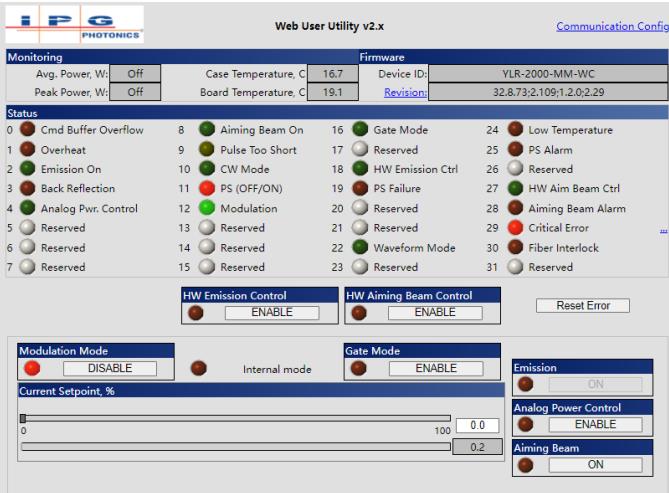Open the firmware Revision link
Image resolution: width=669 pixels, height=493 pixels.
click(405, 93)
